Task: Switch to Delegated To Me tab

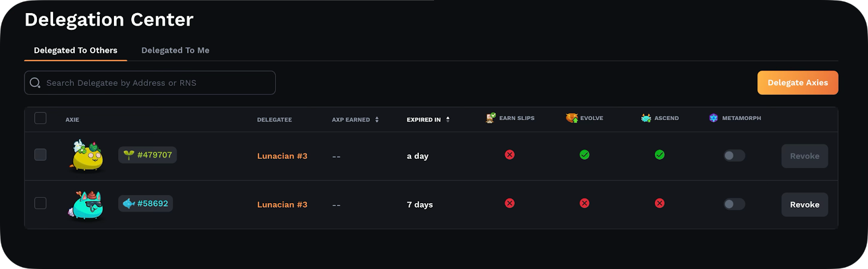Action: (x=175, y=50)
